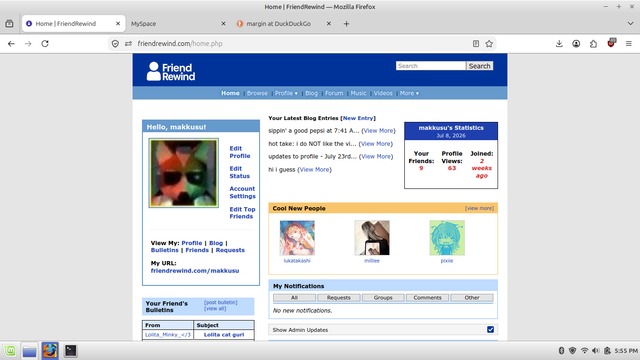Open Forum in the navigation bar

click(x=334, y=93)
